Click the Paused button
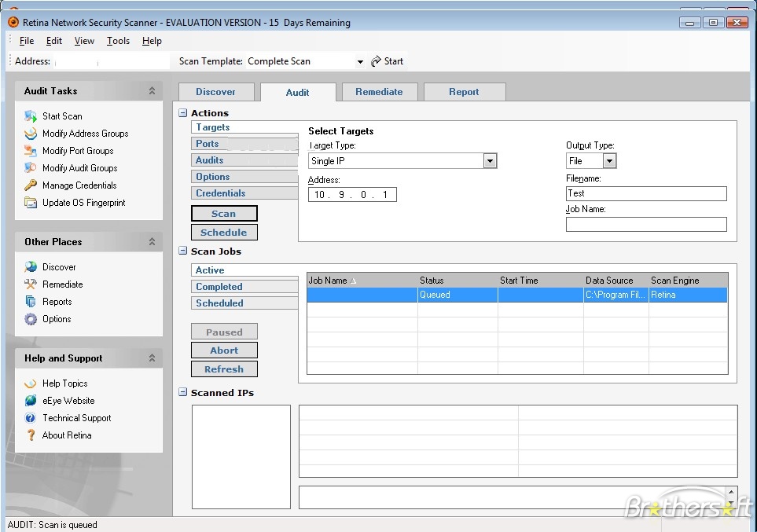 pyautogui.click(x=224, y=332)
